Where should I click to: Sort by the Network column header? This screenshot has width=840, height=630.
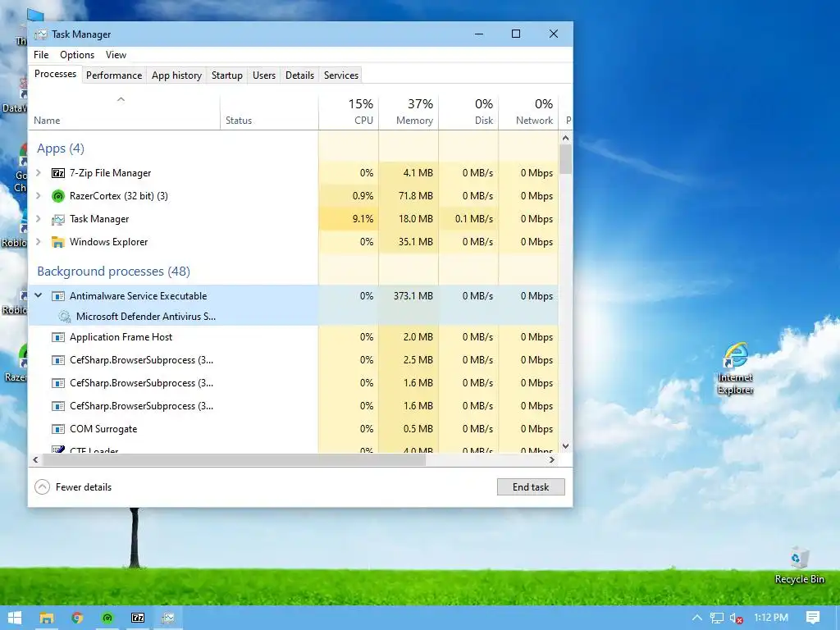pos(529,112)
